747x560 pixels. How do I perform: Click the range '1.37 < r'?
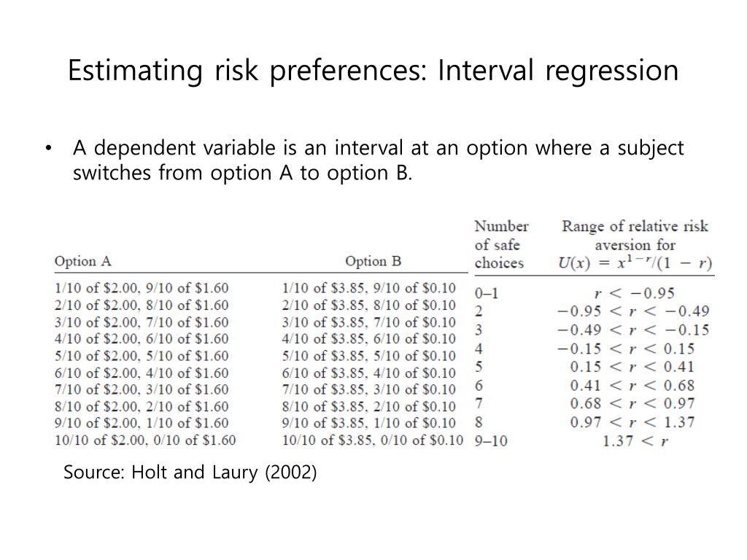click(x=635, y=441)
